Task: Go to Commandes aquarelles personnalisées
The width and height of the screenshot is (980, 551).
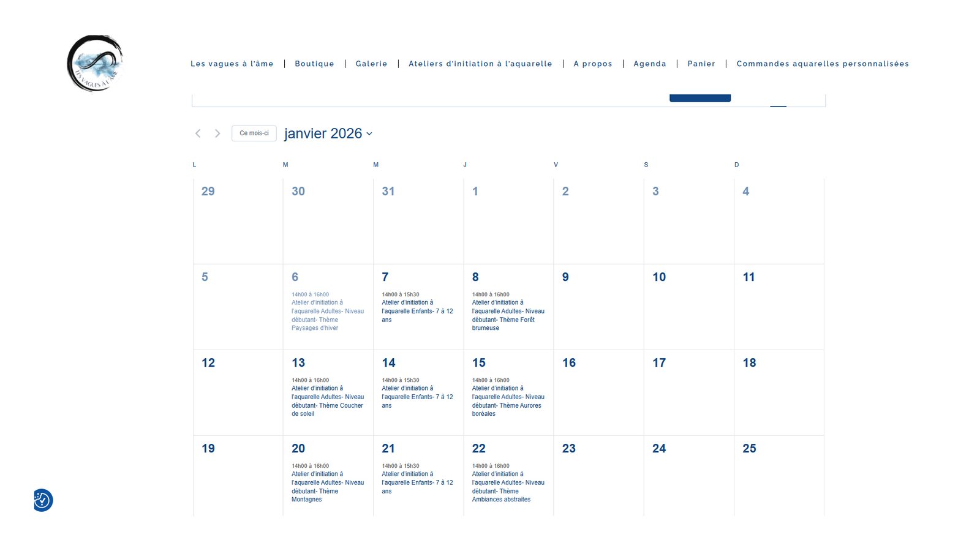Action: coord(822,64)
